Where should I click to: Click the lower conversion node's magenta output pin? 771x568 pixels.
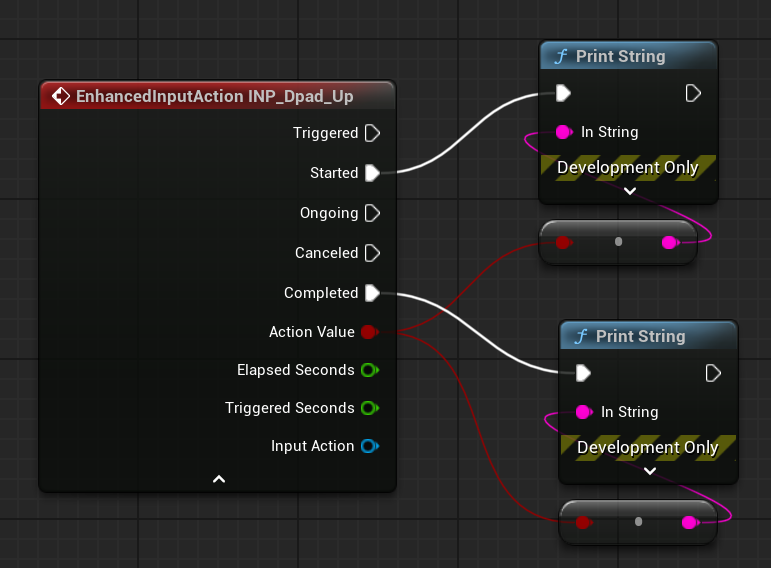689,522
